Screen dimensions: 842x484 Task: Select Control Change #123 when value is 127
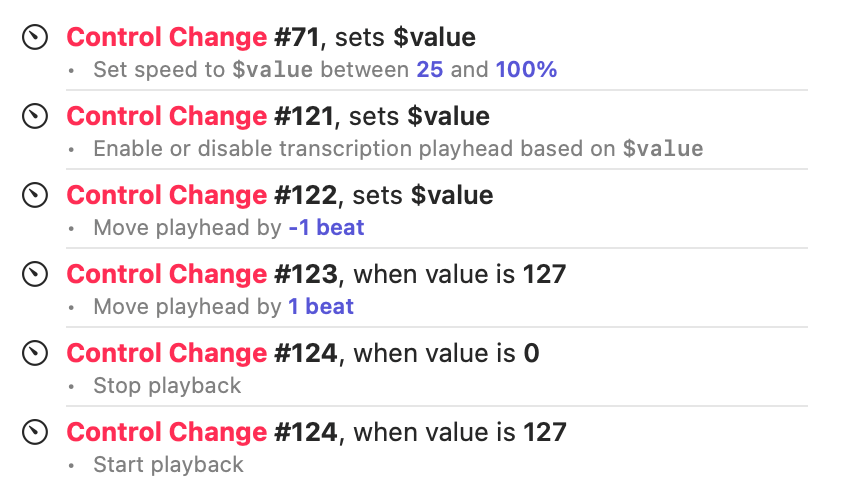[x=316, y=274]
